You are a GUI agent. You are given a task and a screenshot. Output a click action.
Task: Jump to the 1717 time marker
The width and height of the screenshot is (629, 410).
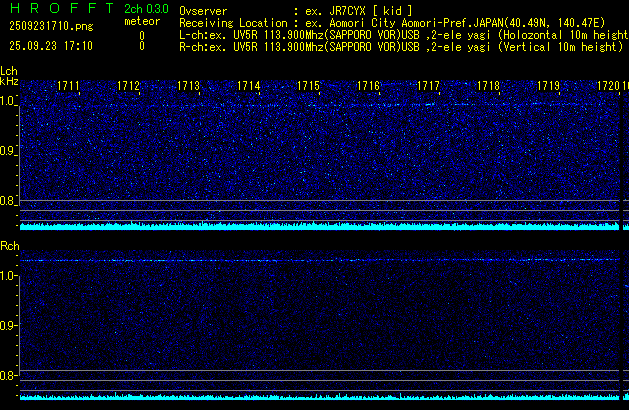coord(429,87)
